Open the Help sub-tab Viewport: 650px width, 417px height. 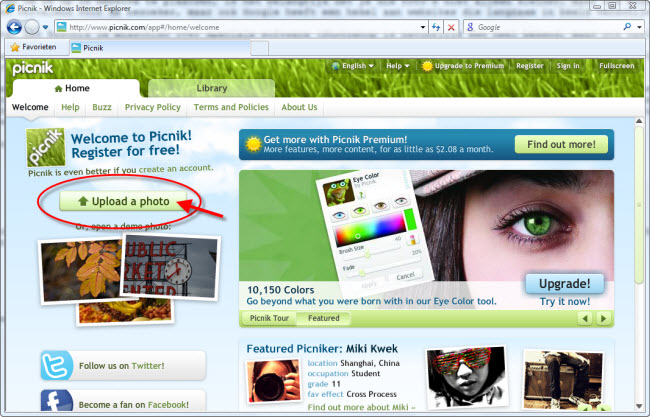coord(70,107)
